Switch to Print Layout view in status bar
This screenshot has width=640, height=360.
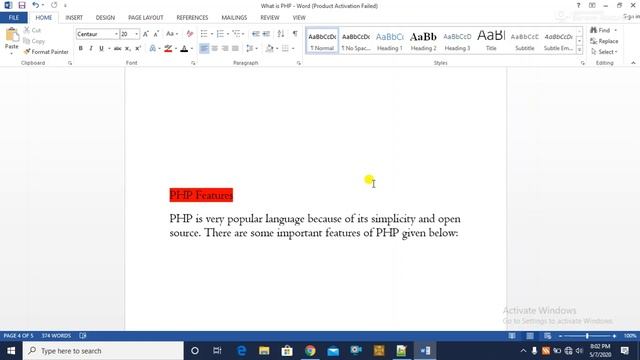point(530,336)
